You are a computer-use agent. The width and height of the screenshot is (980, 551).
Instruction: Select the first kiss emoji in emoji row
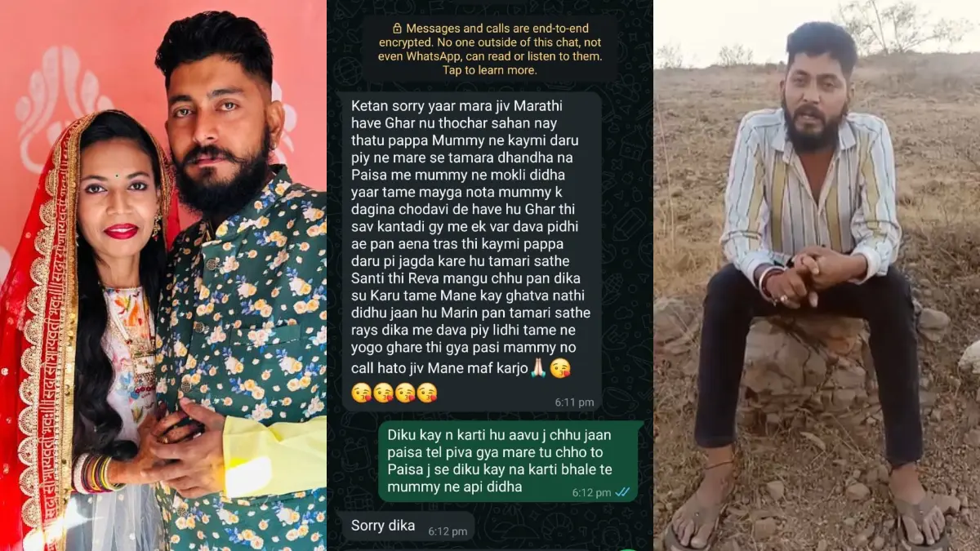coord(362,393)
